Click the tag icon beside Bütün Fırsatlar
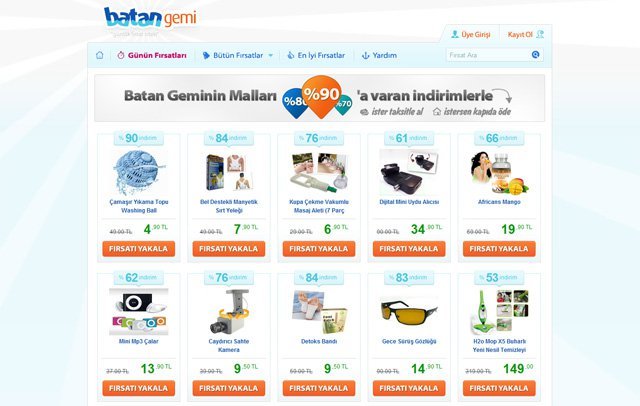The height and width of the screenshot is (406, 640). pos(206,55)
